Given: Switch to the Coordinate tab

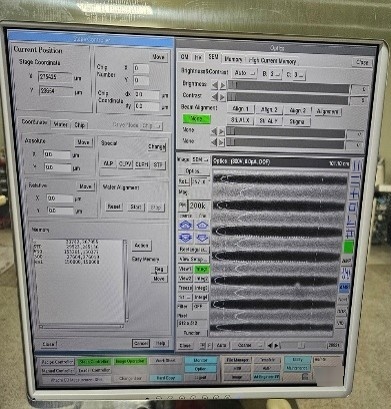Looking at the screenshot, I should 34,122.
